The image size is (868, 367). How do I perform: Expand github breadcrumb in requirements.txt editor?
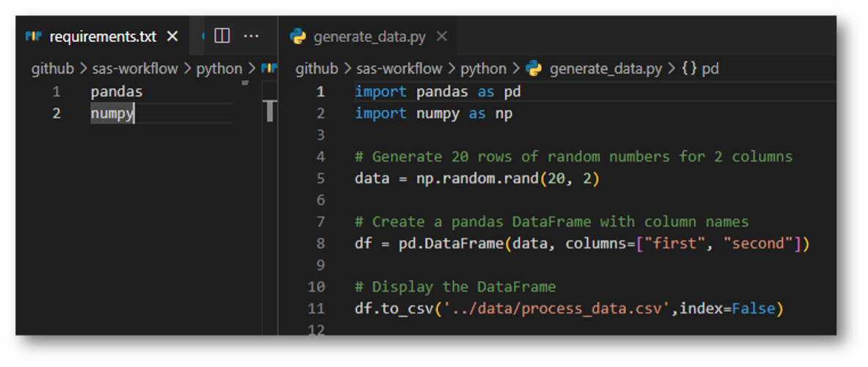52,69
